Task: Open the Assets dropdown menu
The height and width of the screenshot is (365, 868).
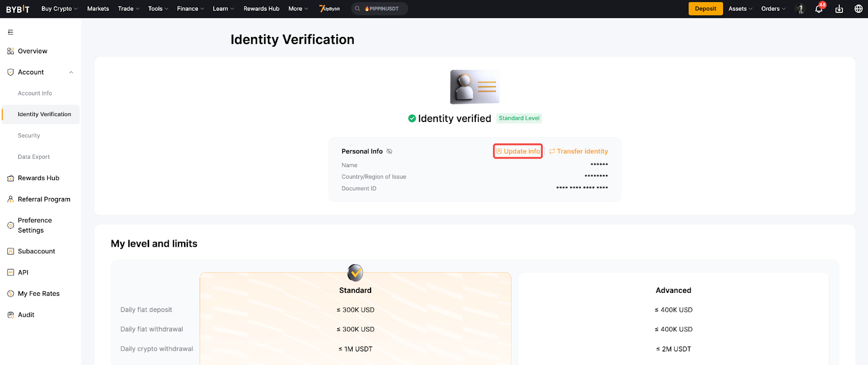Action: (x=740, y=9)
